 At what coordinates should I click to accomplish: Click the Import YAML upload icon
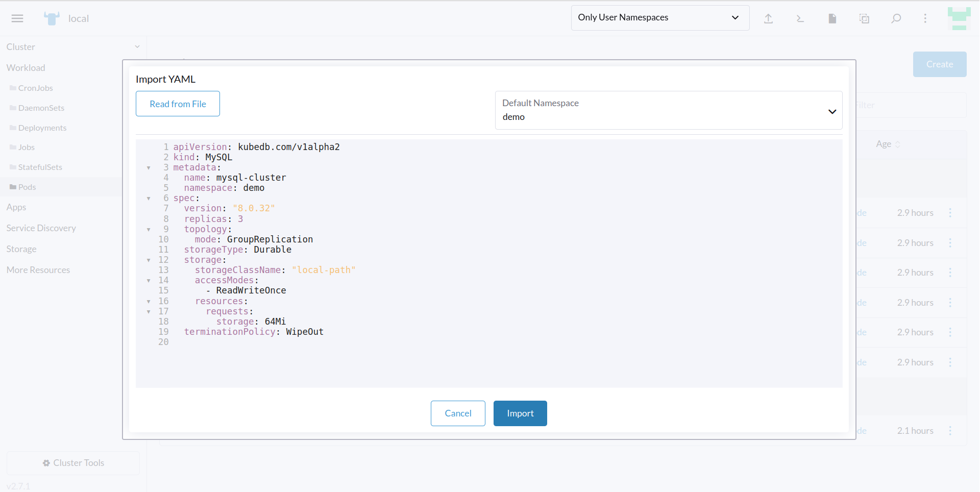point(768,18)
